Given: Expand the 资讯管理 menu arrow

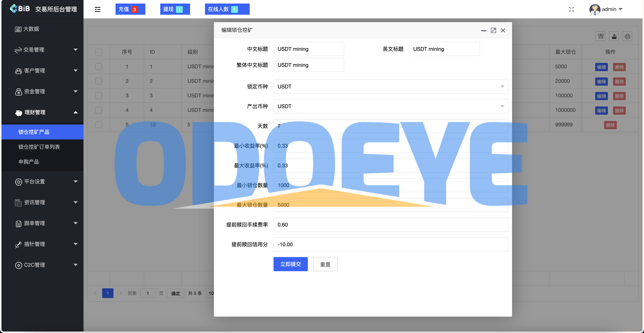Looking at the screenshot, I should point(75,202).
